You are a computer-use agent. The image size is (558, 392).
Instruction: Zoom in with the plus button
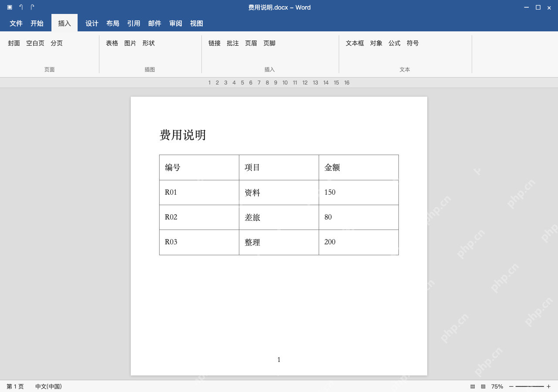(548, 386)
